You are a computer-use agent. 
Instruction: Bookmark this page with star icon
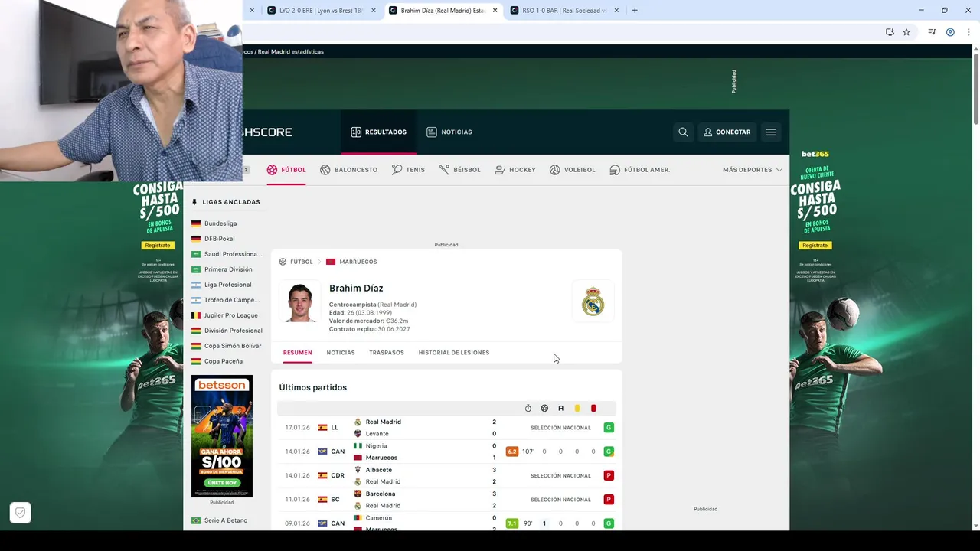coord(906,32)
